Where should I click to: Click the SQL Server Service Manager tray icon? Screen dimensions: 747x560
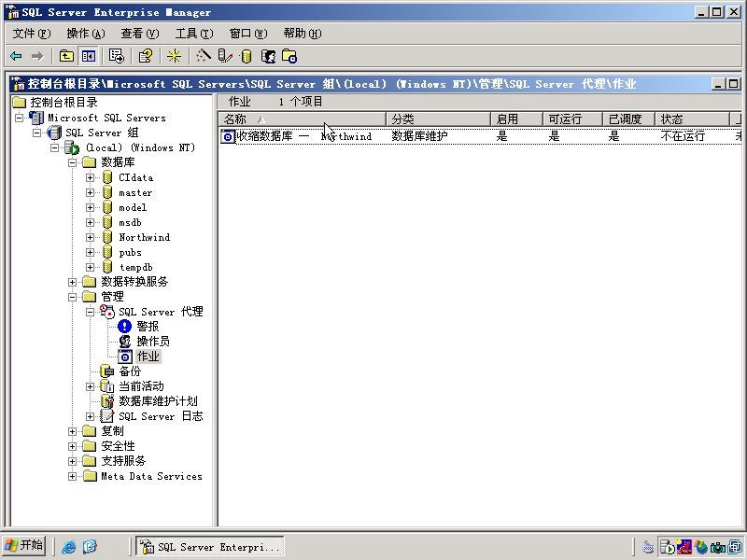click(667, 548)
